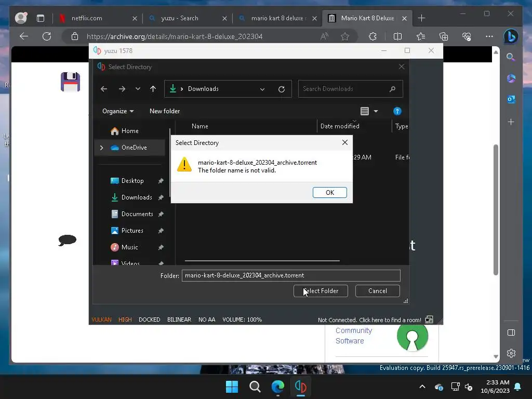The height and width of the screenshot is (399, 532).
Task: Toggle NO AA setting in yuzu status bar
Action: coord(207,320)
